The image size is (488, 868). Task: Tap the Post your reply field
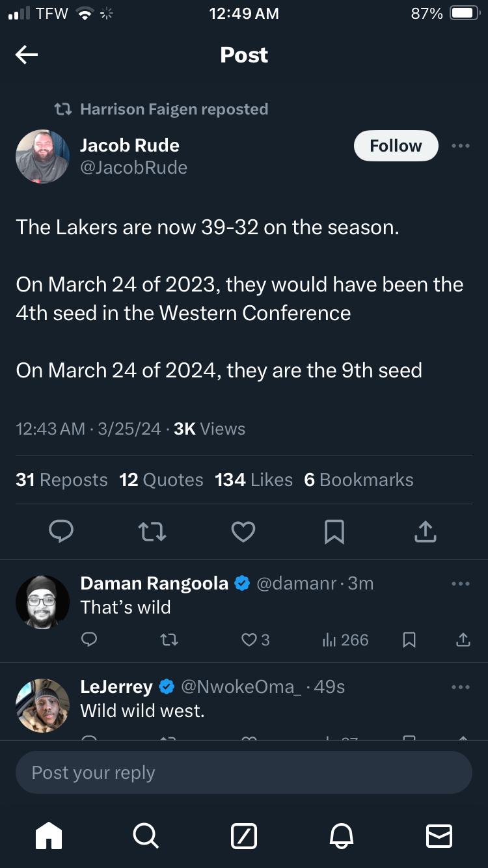[243, 773]
